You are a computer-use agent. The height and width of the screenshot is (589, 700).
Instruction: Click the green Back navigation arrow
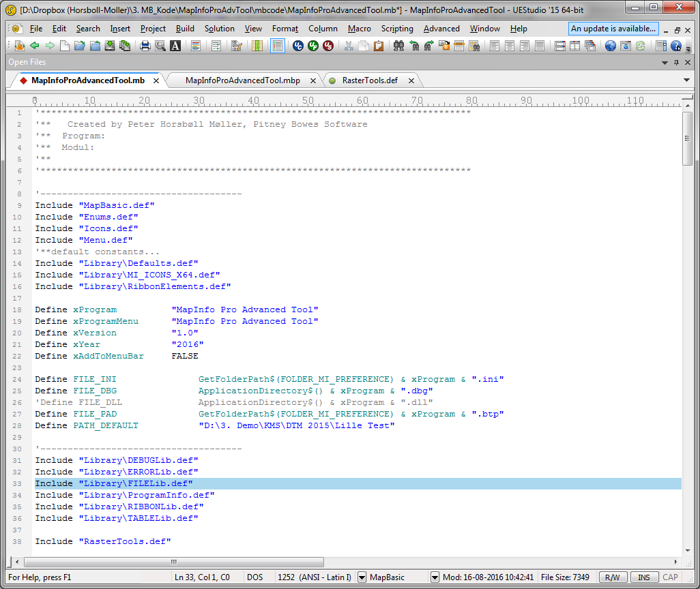(x=35, y=46)
